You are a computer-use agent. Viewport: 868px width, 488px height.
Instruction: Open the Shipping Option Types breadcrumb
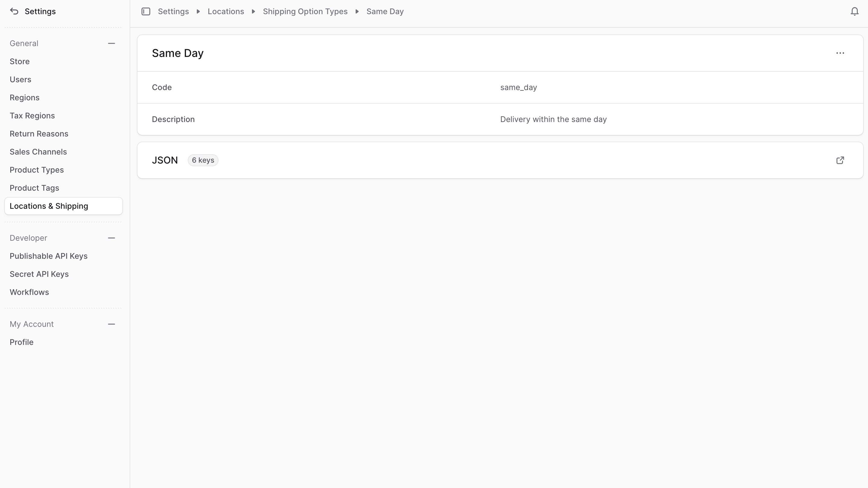coord(305,11)
